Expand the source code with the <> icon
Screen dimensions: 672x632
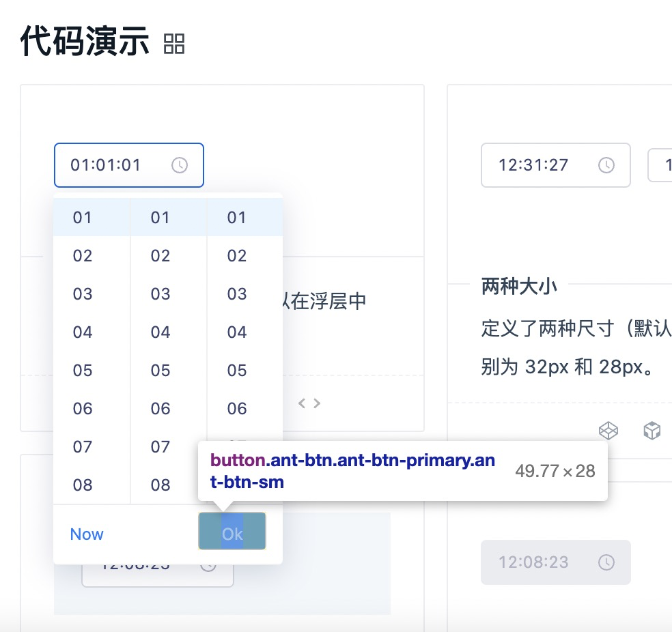(x=308, y=403)
